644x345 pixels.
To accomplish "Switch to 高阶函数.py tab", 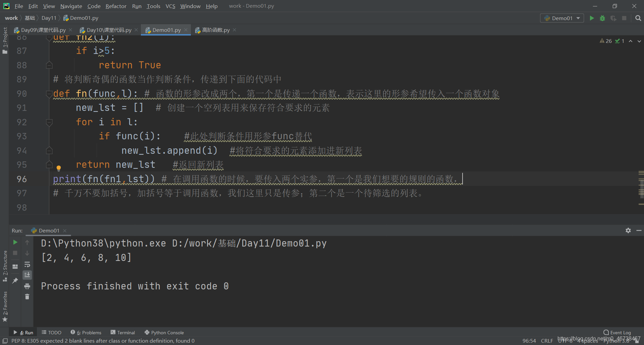I will [216, 30].
